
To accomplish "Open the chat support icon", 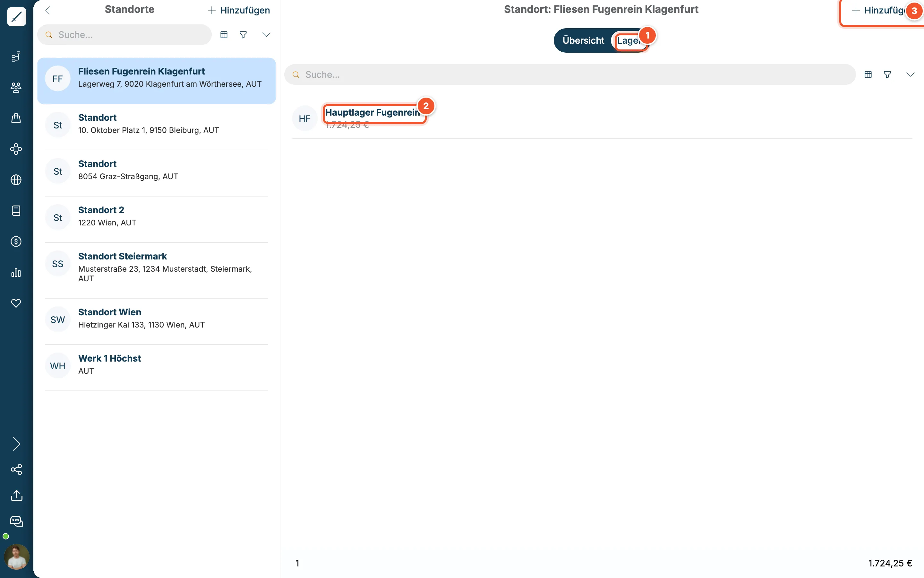I will coord(16,521).
